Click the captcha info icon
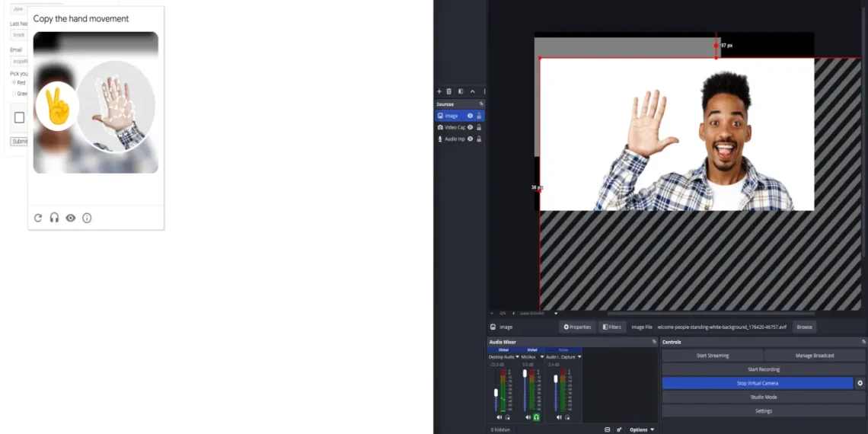This screenshot has width=868, height=434. [87, 218]
